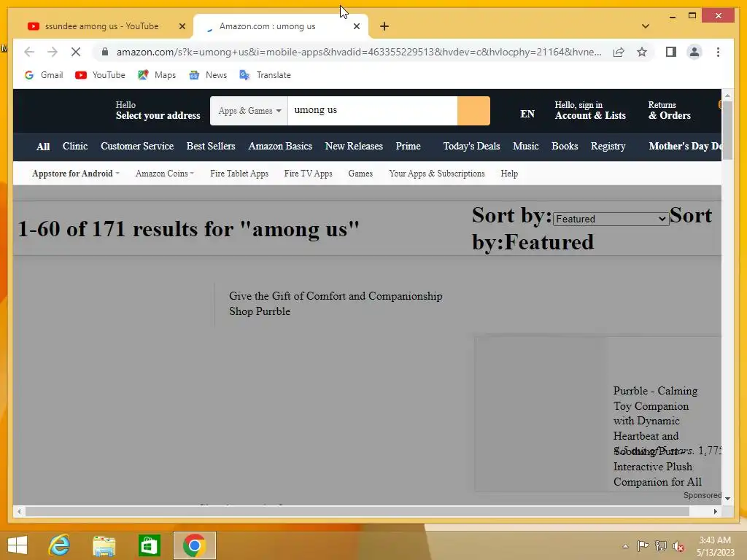Screen dimensions: 747x560
Task: Open File Explorer from taskbar
Action: 104,545
